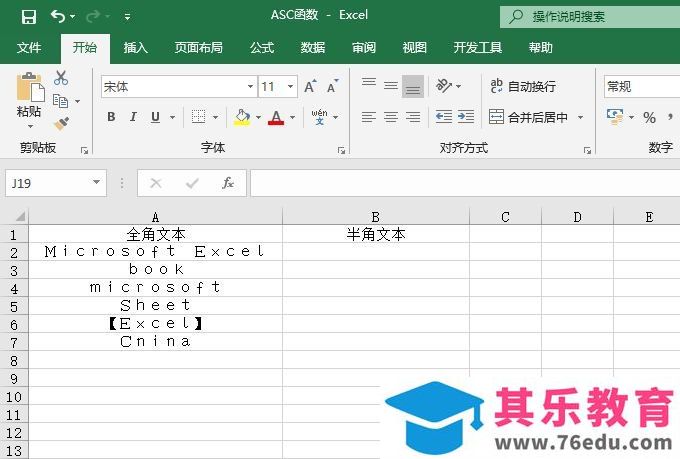Switch to the 页面布局 tab
Screen dimensions: 680x459
[x=198, y=48]
